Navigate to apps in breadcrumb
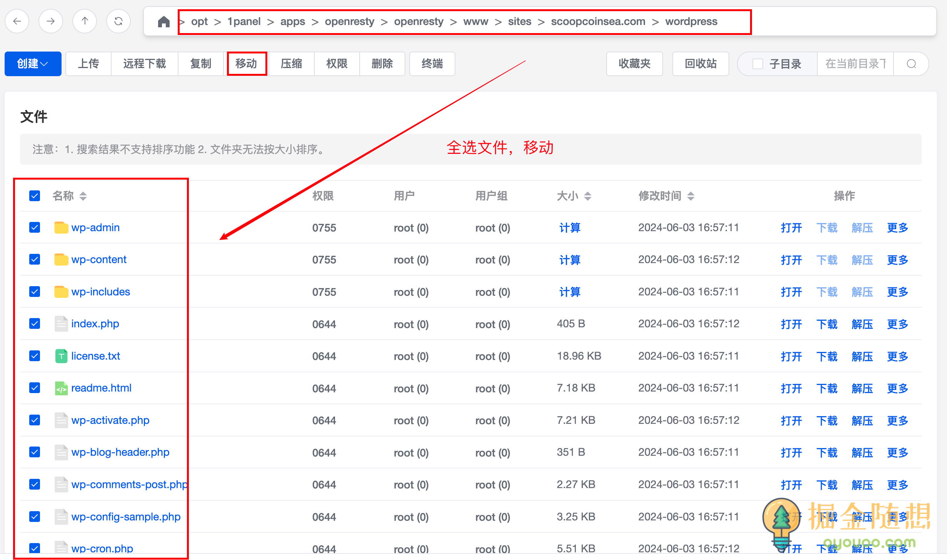The width and height of the screenshot is (947, 560). (292, 22)
